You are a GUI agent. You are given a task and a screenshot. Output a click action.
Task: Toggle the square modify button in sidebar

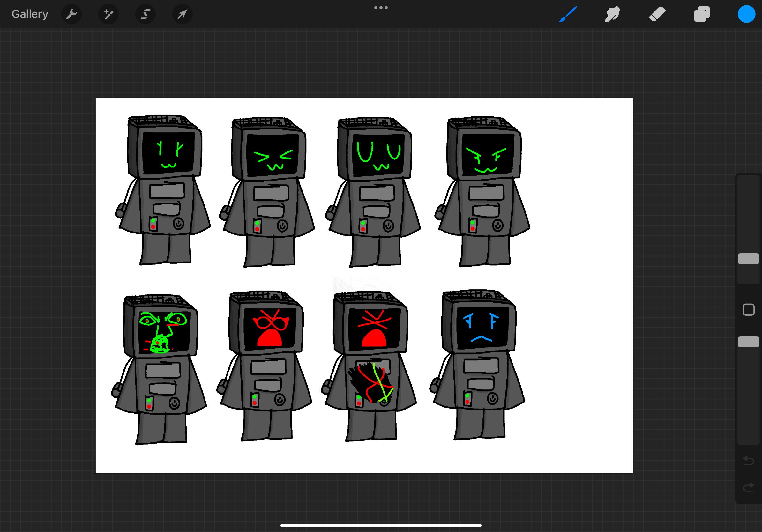[x=748, y=310]
